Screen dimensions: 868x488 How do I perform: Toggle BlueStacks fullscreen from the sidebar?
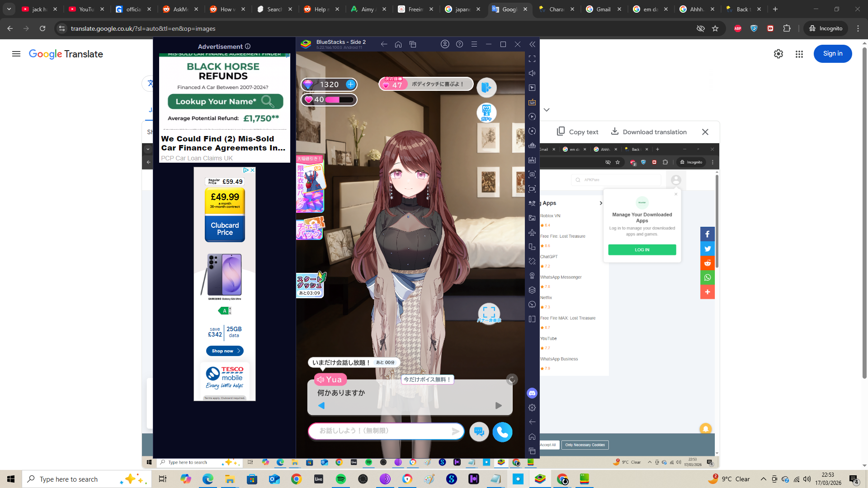(532, 59)
